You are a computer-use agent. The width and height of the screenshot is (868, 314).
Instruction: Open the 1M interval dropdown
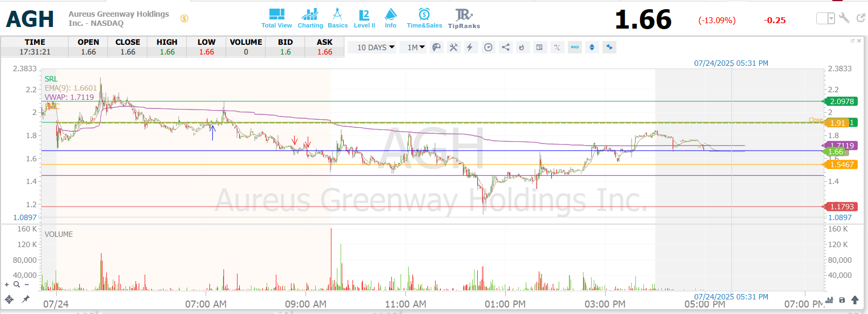coord(416,47)
